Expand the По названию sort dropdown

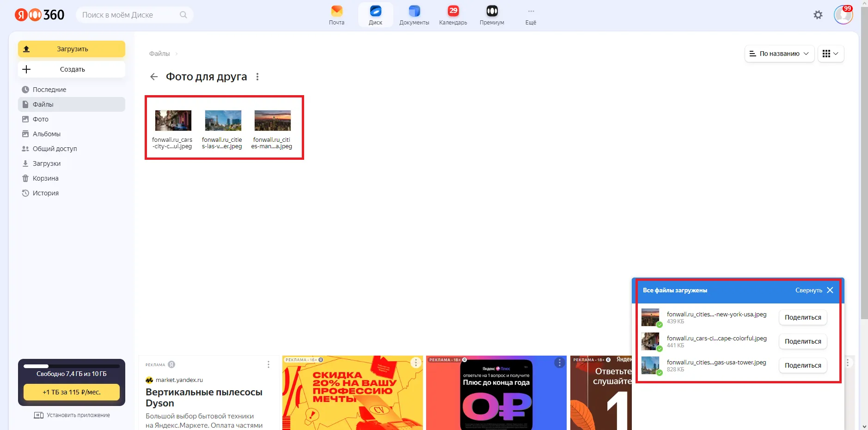pyautogui.click(x=779, y=54)
